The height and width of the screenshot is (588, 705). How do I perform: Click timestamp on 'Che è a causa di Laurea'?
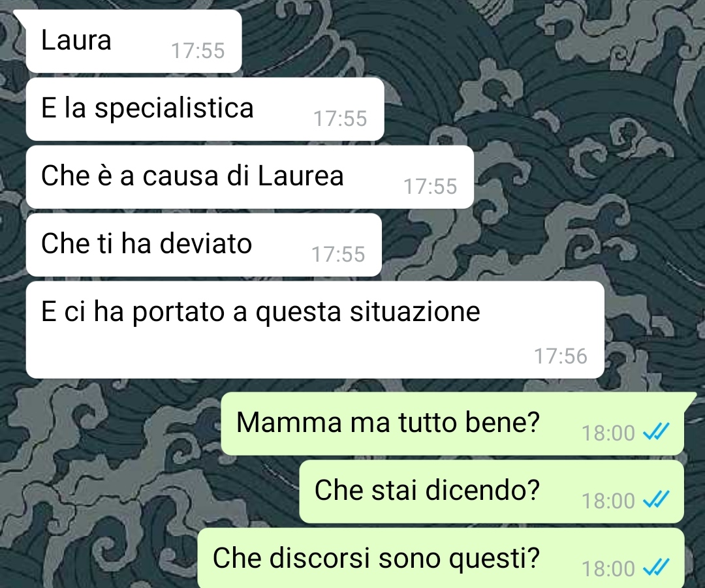[x=430, y=187]
